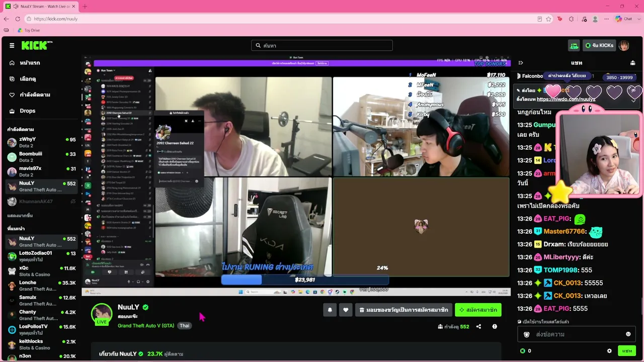Open the Drops menu item
Screen dimensions: 644x362
27,111
